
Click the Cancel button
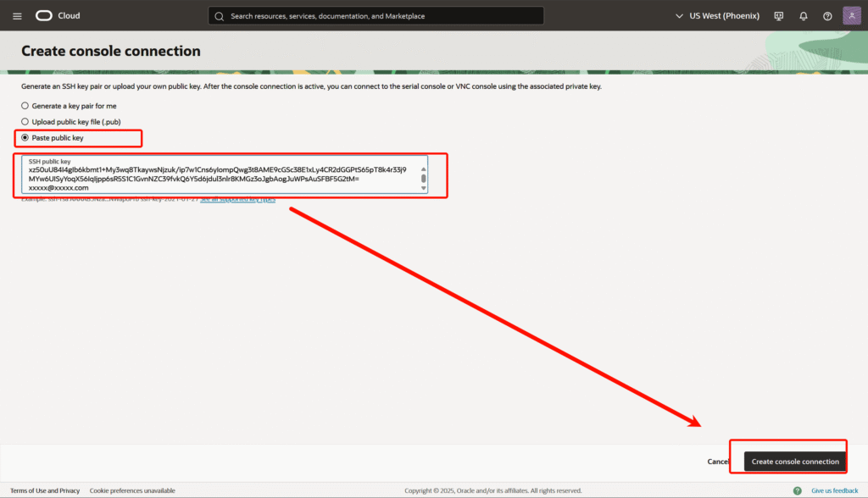[718, 462]
